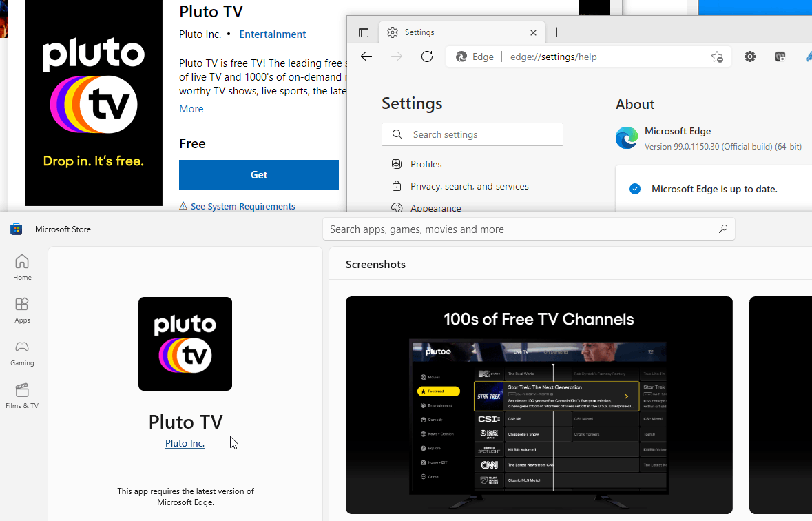The width and height of the screenshot is (812, 521).
Task: Click the Free price label on web page
Action: pyautogui.click(x=192, y=143)
